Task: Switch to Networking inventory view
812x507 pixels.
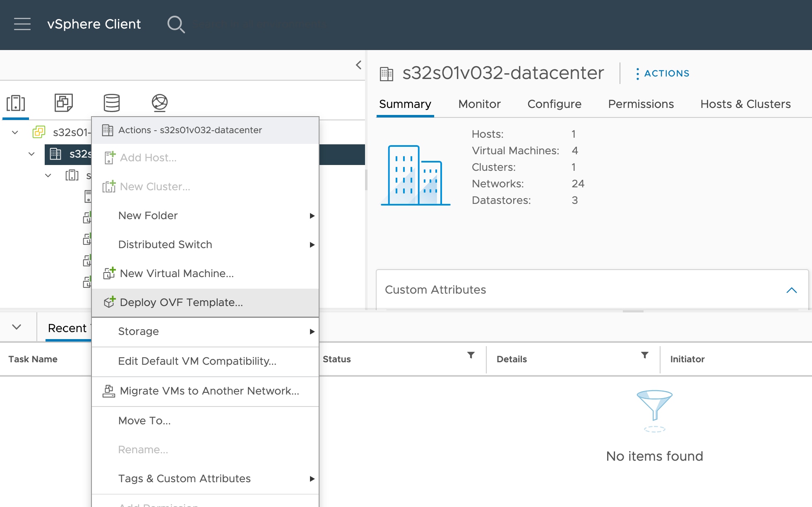Action: click(160, 103)
